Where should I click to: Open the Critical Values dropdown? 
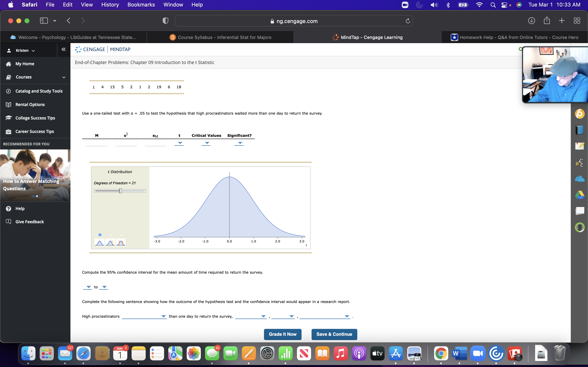[x=206, y=143]
